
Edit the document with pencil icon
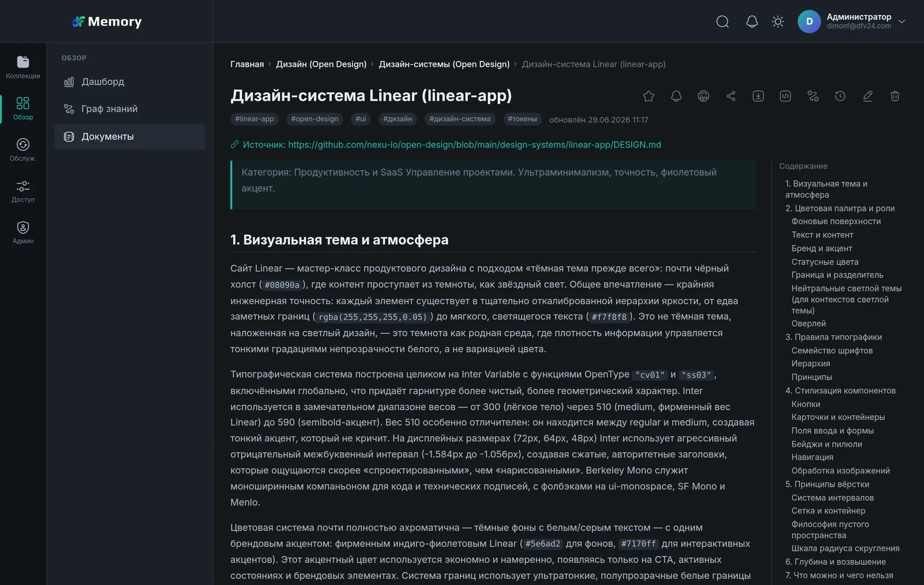(x=867, y=96)
